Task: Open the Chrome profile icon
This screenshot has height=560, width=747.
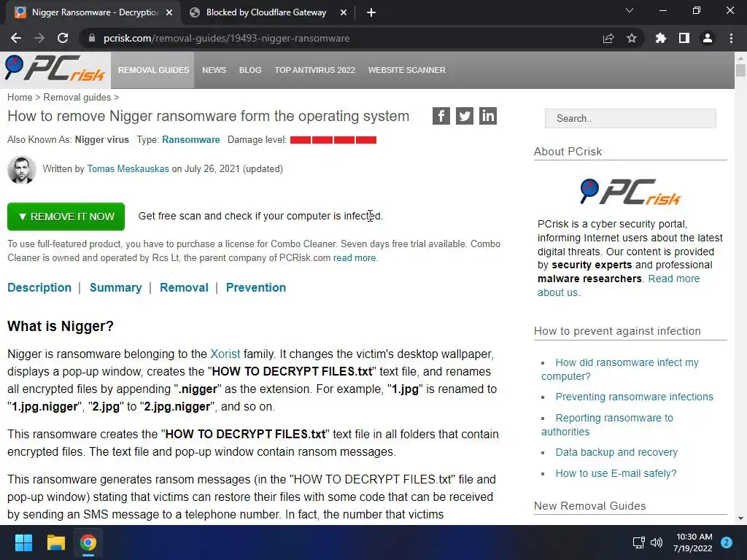Action: click(x=708, y=38)
